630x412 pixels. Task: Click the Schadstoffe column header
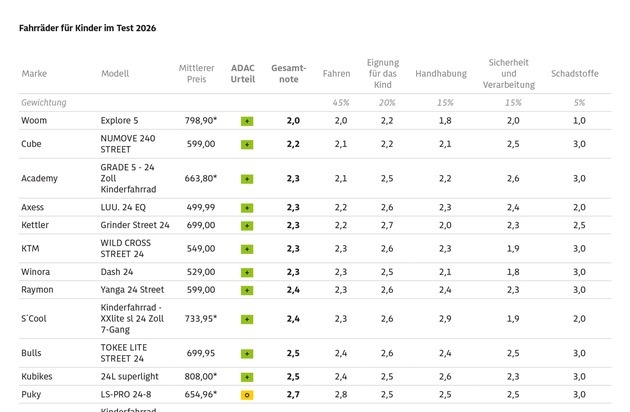click(x=574, y=74)
